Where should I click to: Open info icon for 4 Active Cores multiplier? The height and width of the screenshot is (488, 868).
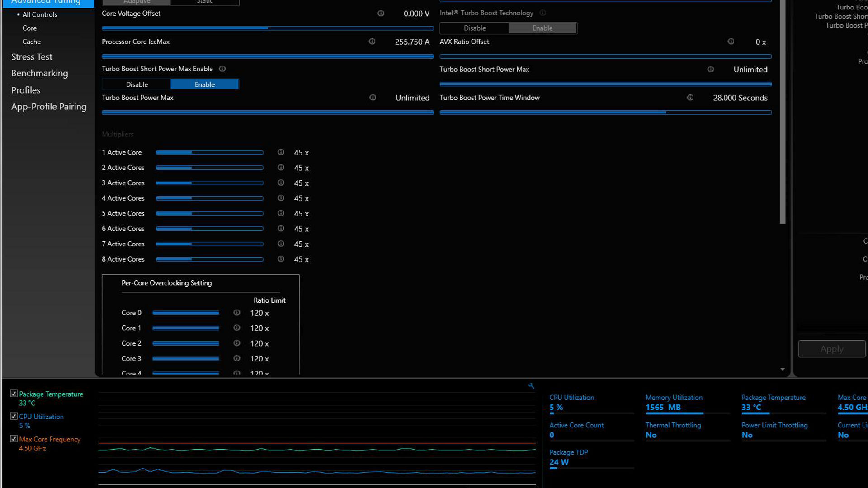coord(281,198)
